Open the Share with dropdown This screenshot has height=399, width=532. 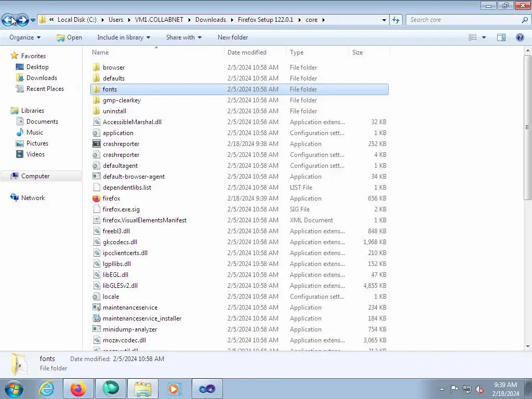click(x=183, y=37)
